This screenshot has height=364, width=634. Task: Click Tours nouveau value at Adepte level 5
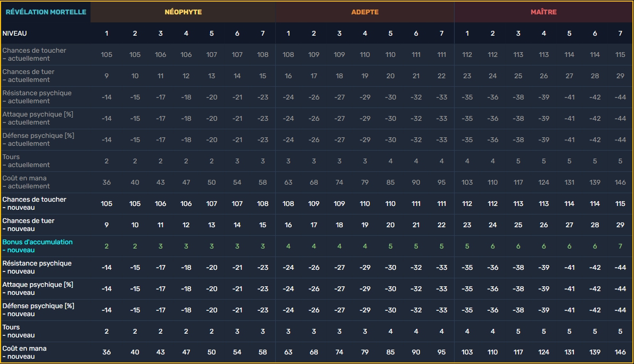tap(390, 332)
